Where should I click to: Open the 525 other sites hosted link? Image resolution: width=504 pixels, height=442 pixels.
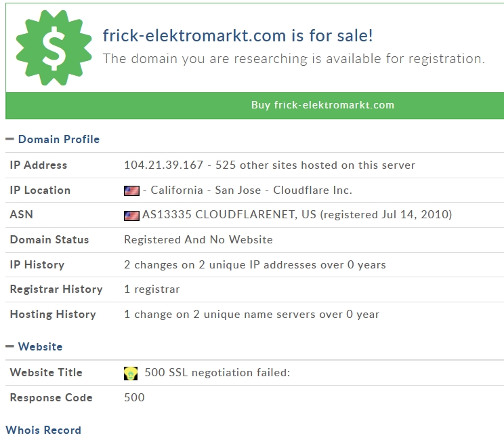tap(315, 165)
